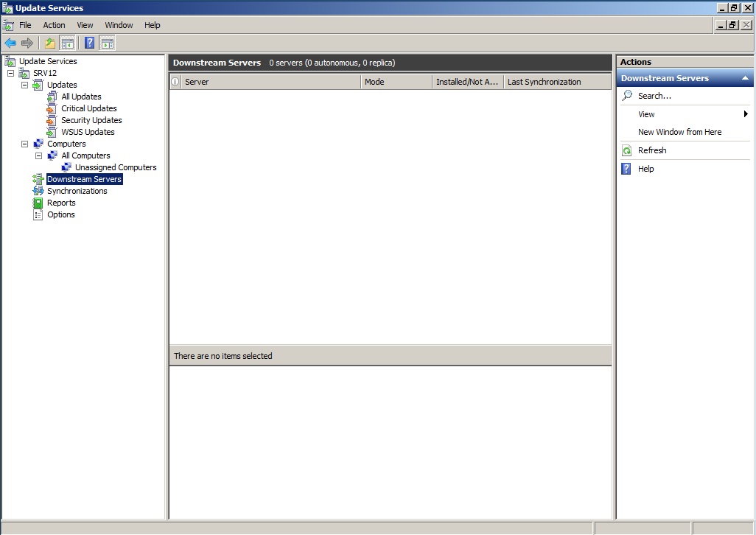Expand the View submenu arrow

(746, 113)
